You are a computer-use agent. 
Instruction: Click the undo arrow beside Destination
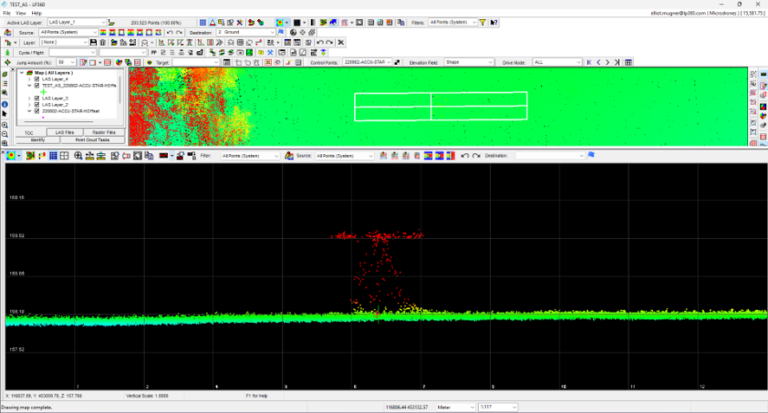(x=170, y=32)
